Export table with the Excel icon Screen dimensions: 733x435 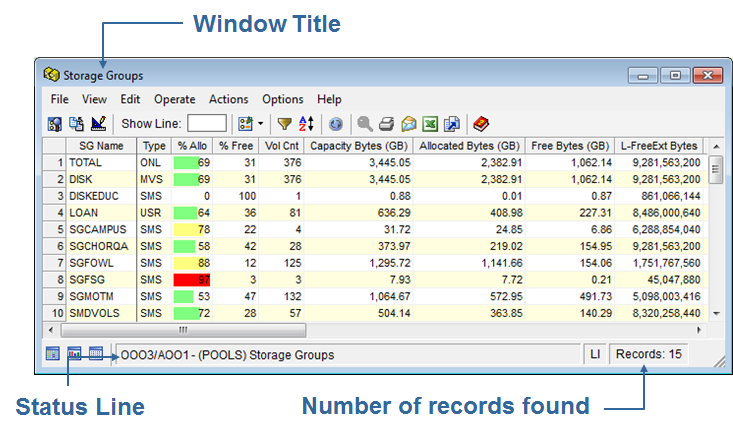430,124
